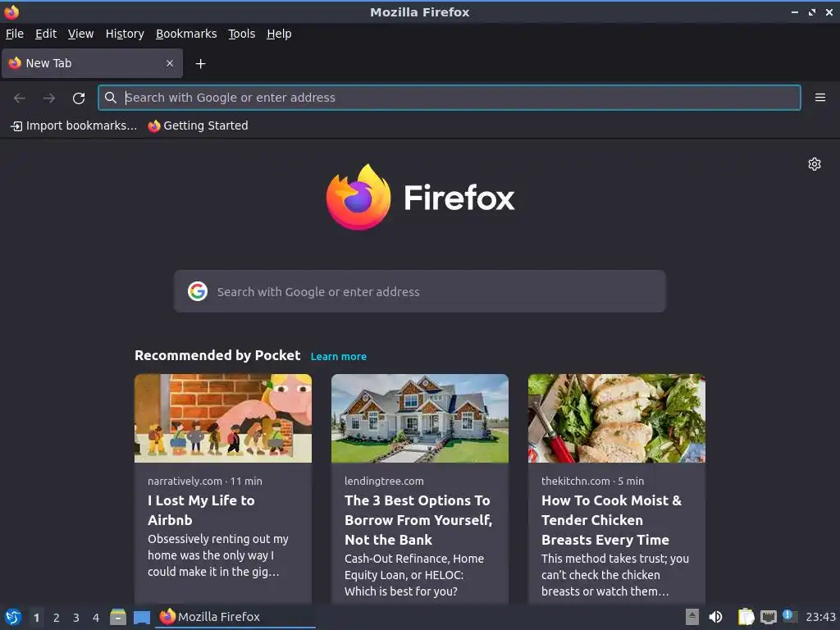Open 'The 3 Best Options To Borrow' headline
The image size is (840, 630).
tap(418, 520)
